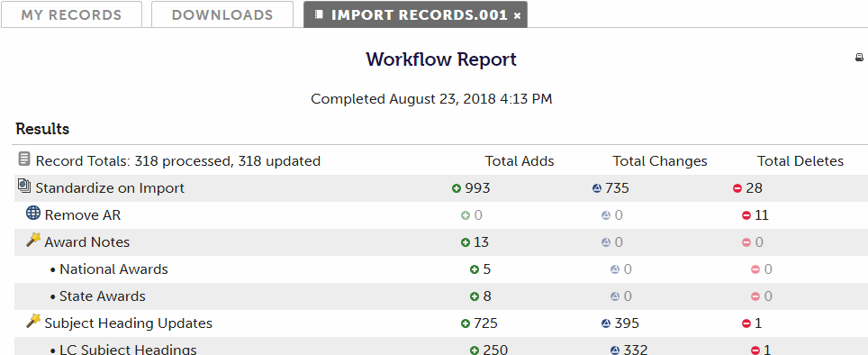Viewport: 868px width, 355px height.
Task: Click the Standardize on Import stacked-pages icon
Action: [23, 186]
